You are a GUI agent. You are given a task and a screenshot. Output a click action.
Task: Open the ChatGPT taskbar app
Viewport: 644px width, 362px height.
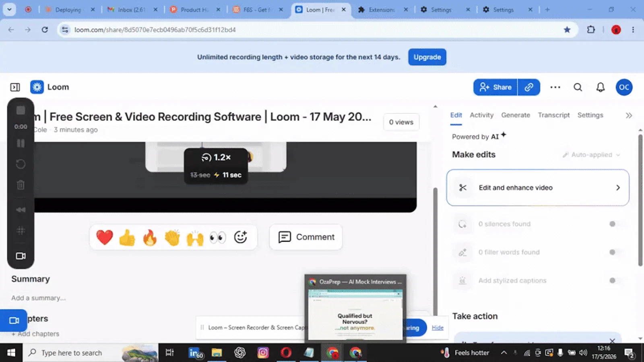(x=240, y=353)
